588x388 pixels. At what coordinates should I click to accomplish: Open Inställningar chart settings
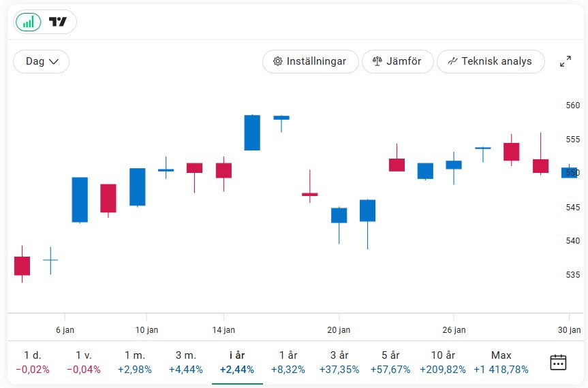pyautogui.click(x=309, y=61)
